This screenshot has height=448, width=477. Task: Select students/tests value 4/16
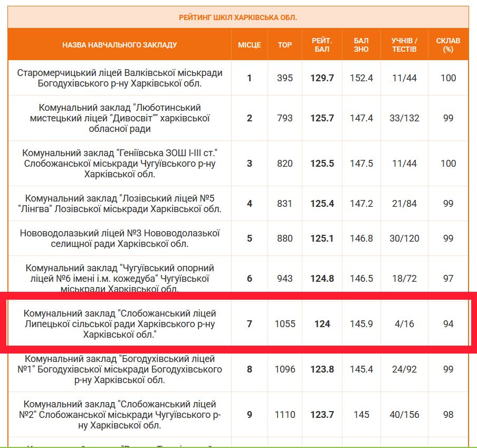pos(404,324)
